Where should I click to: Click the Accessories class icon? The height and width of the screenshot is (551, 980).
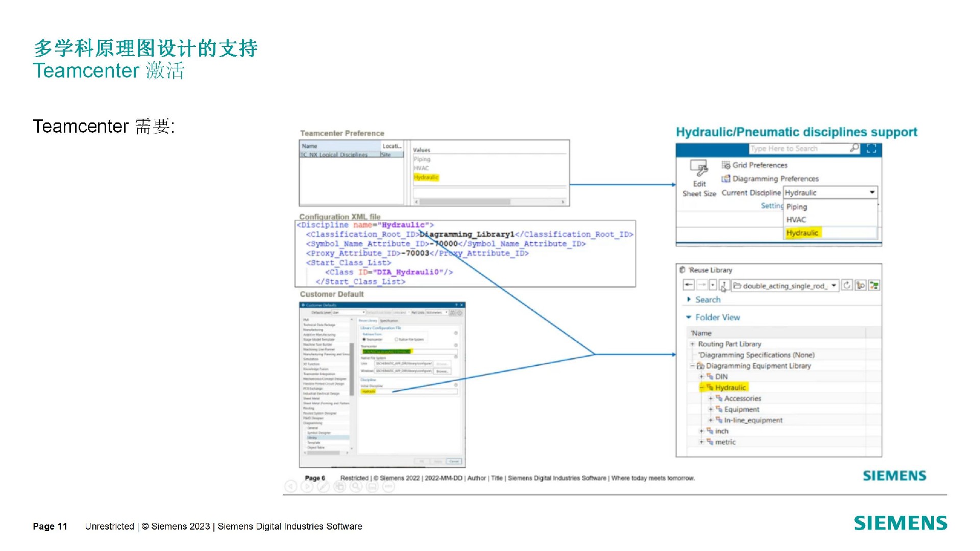pos(719,398)
